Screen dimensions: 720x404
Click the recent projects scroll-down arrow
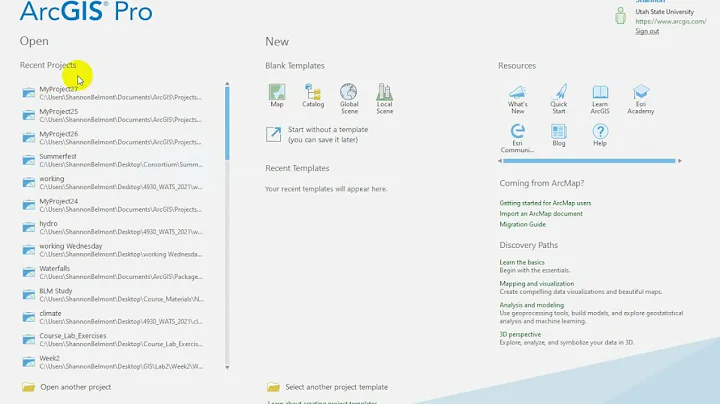click(227, 367)
